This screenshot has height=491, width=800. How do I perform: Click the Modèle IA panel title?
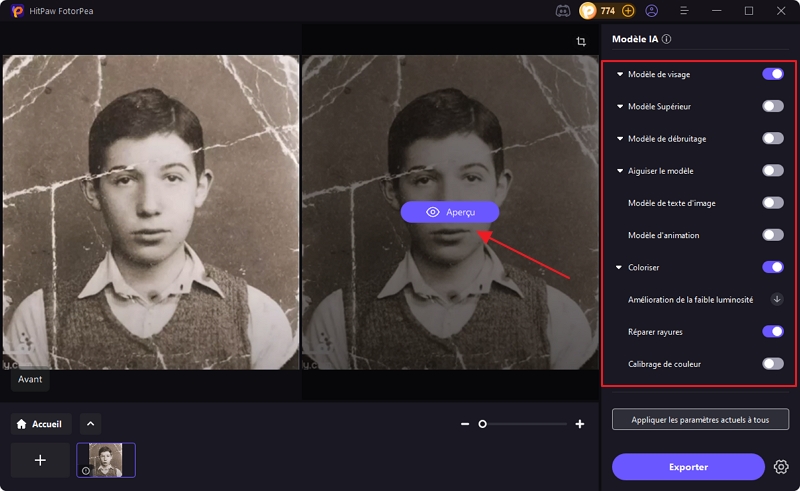[635, 39]
